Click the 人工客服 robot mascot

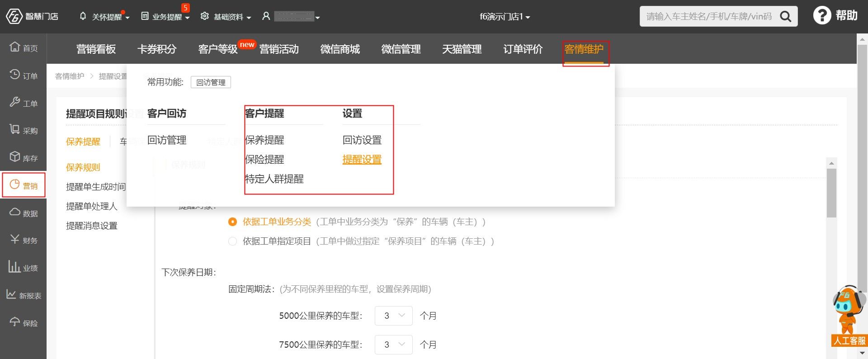849,316
